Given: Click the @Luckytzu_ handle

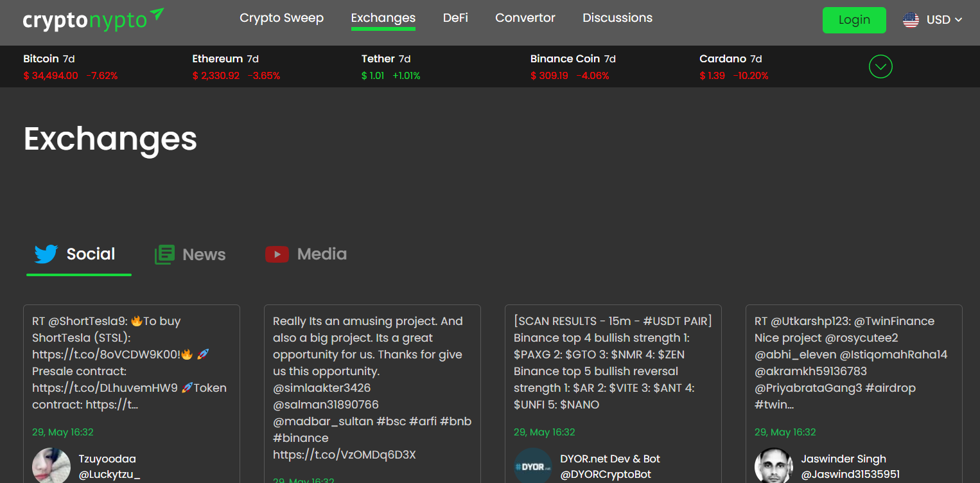Looking at the screenshot, I should tap(109, 475).
